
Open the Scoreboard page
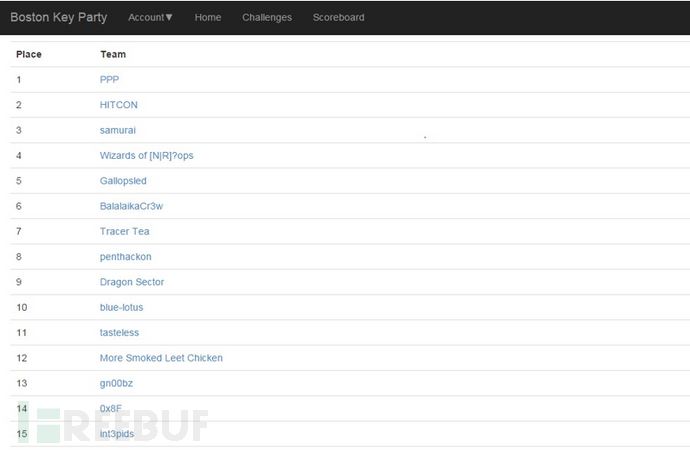click(338, 18)
